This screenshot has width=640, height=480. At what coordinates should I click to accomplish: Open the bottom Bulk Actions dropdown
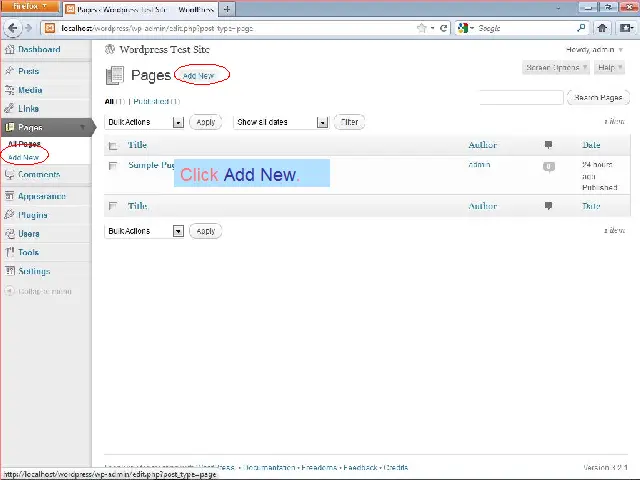pos(144,231)
